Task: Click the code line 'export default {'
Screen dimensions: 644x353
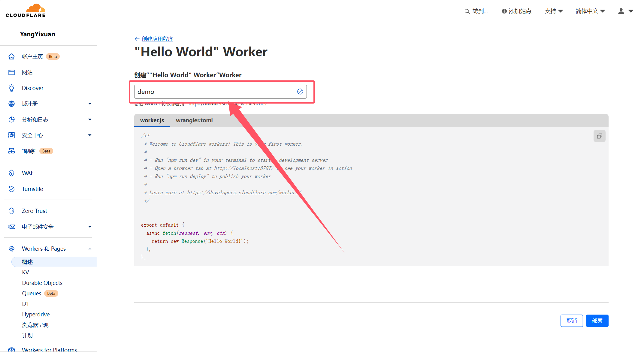Action: tap(163, 225)
